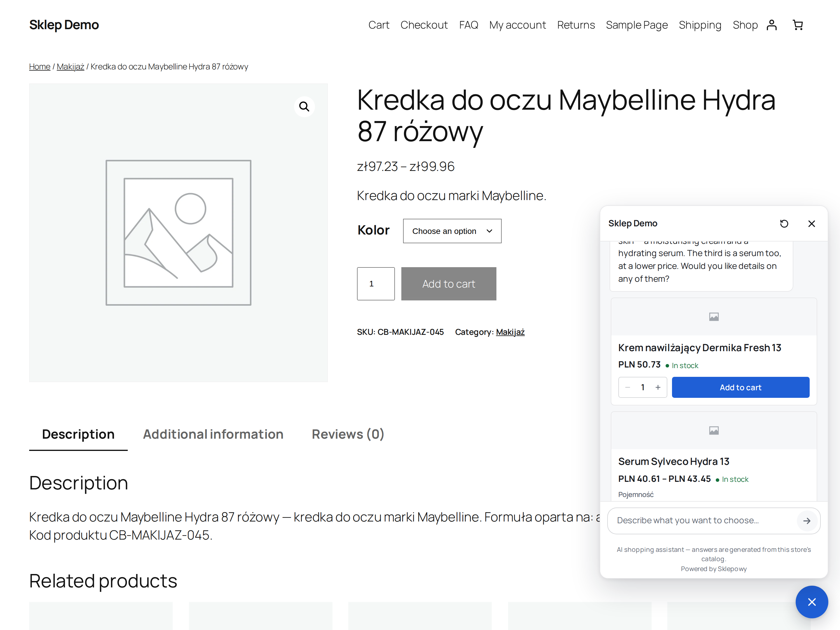
Task: Visit the Sample Page link
Action: click(637, 25)
